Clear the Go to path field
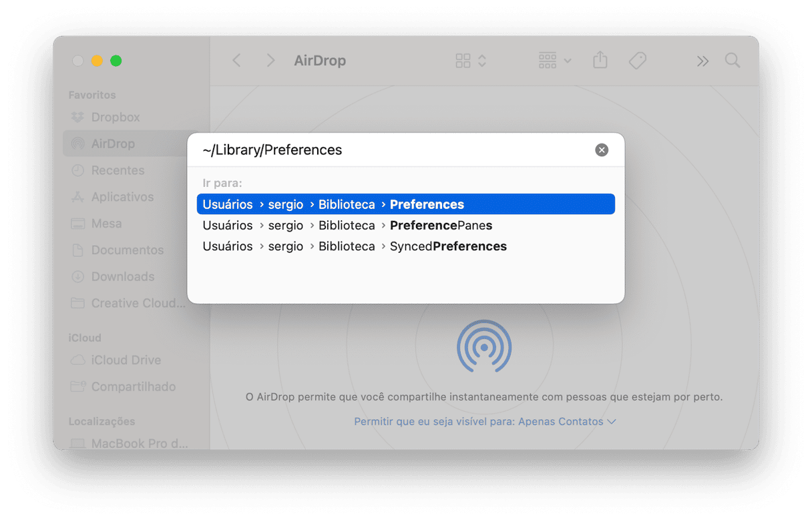812x520 pixels. [x=602, y=150]
